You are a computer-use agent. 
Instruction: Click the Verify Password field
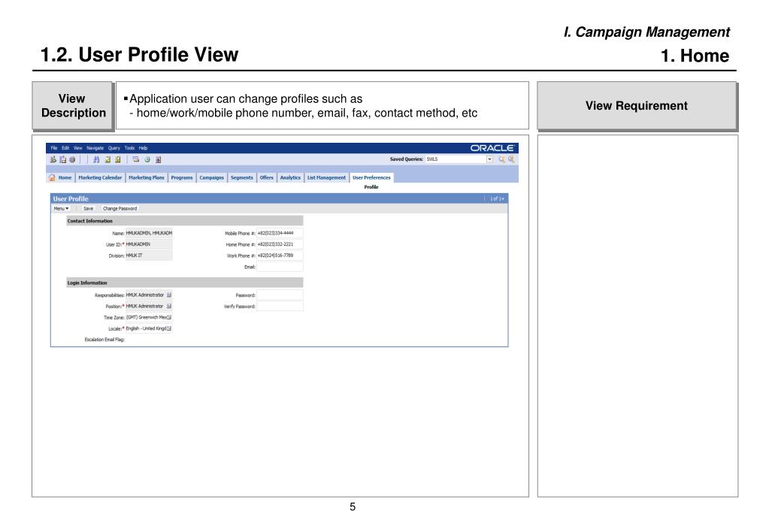280,307
